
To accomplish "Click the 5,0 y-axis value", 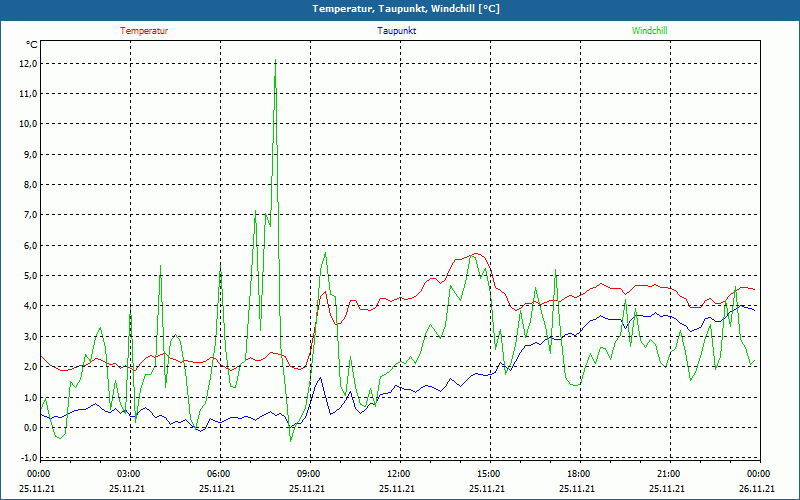I will coord(30,276).
